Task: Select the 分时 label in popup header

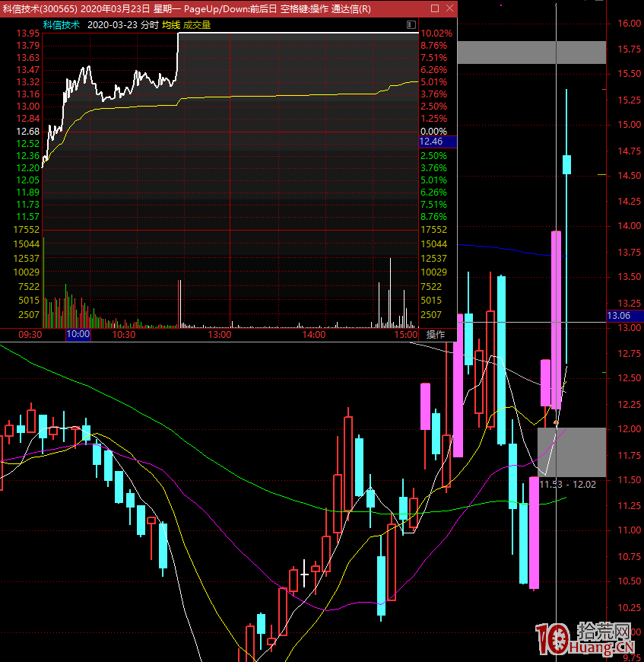Action: 150,25
